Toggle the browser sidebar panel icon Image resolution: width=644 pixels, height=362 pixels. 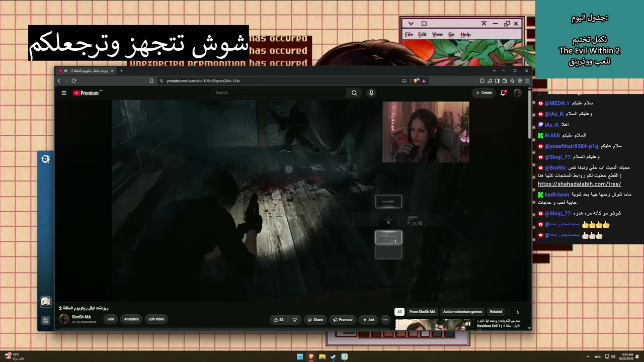[497, 80]
